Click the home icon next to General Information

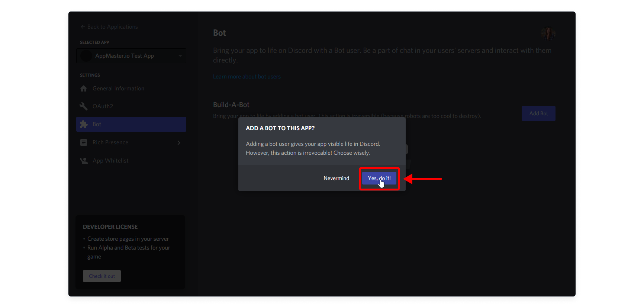pos(84,89)
